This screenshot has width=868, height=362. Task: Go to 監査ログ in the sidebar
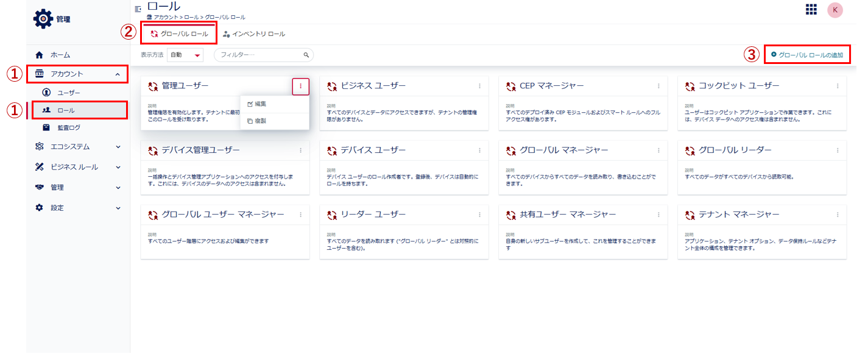[x=69, y=128]
